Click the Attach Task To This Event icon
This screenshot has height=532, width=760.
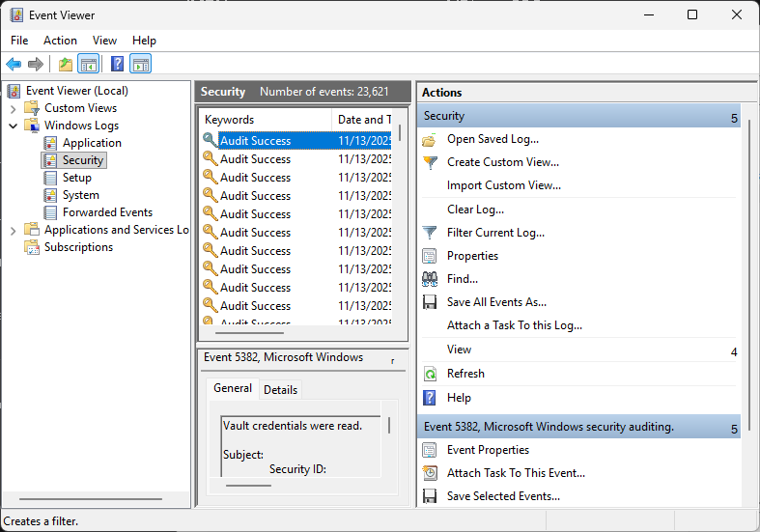[430, 473]
